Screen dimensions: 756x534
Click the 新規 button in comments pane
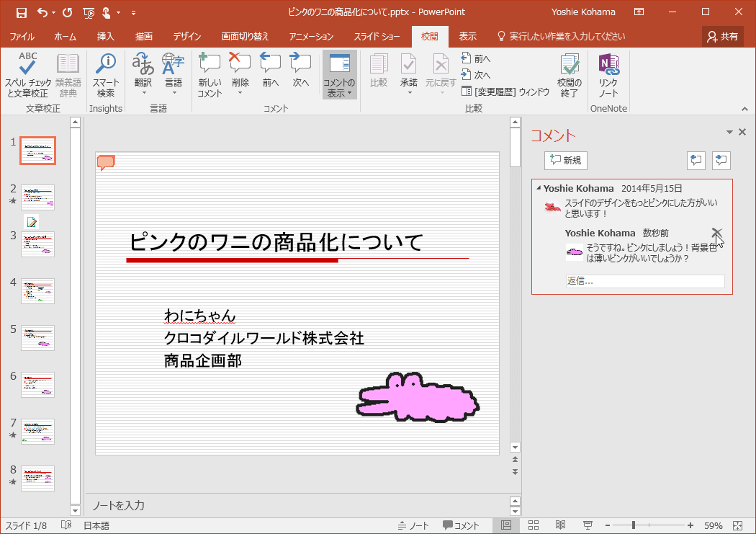(565, 161)
